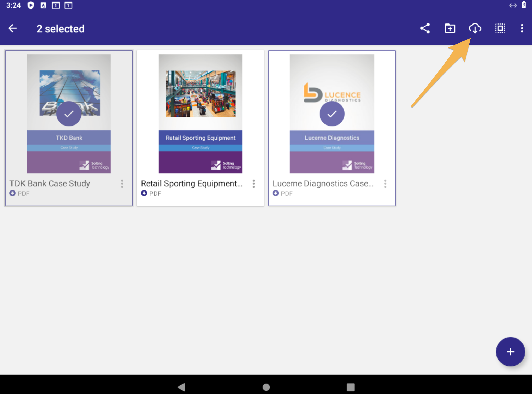
Task: Add selected files to a folder
Action: pyautogui.click(x=450, y=28)
